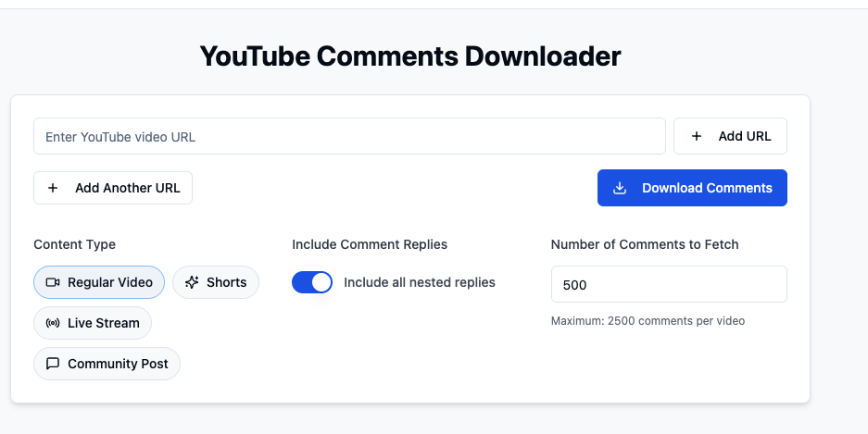Click the Maximum 2500 comments per video note
Screen dimensions: 868x434
point(648,321)
